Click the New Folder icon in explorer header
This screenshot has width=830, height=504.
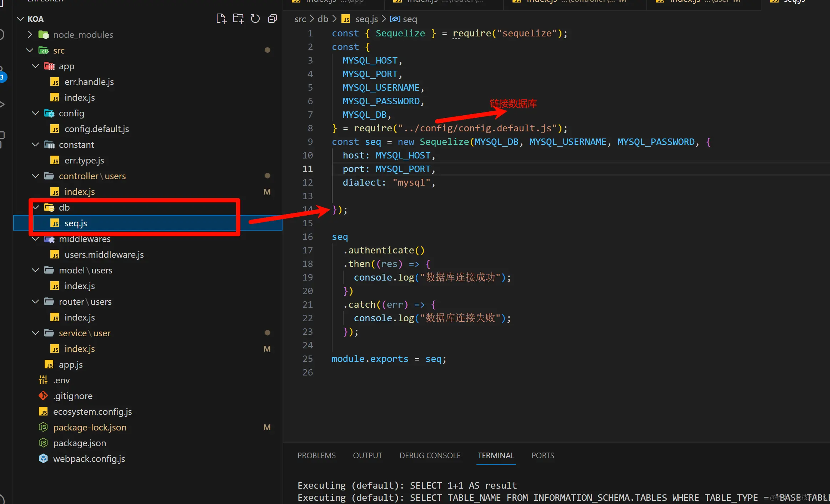(238, 19)
